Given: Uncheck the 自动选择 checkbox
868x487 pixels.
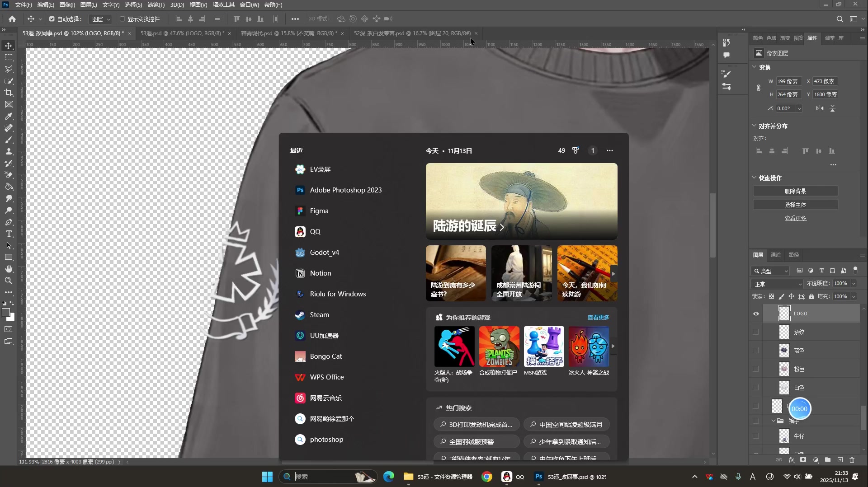Looking at the screenshot, I should (x=52, y=19).
